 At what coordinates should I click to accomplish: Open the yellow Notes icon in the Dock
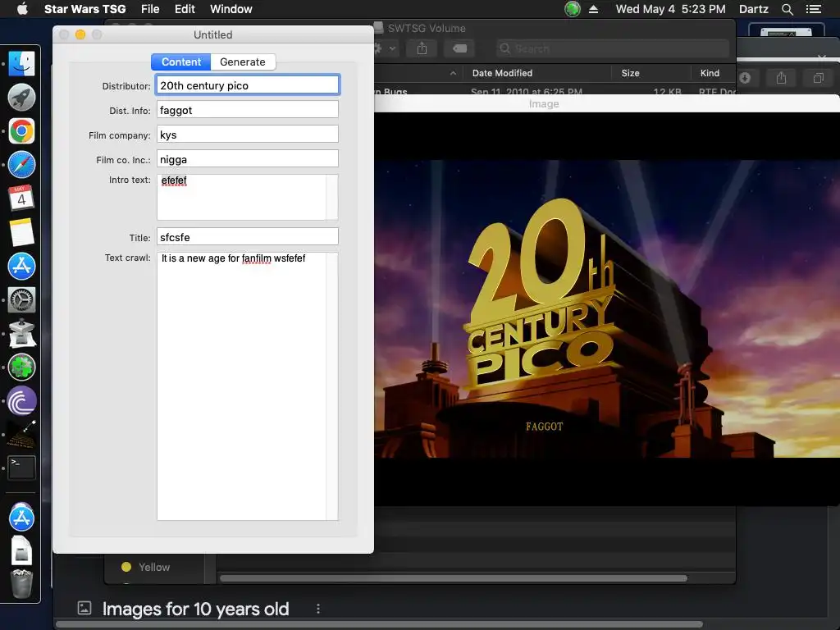coord(21,232)
